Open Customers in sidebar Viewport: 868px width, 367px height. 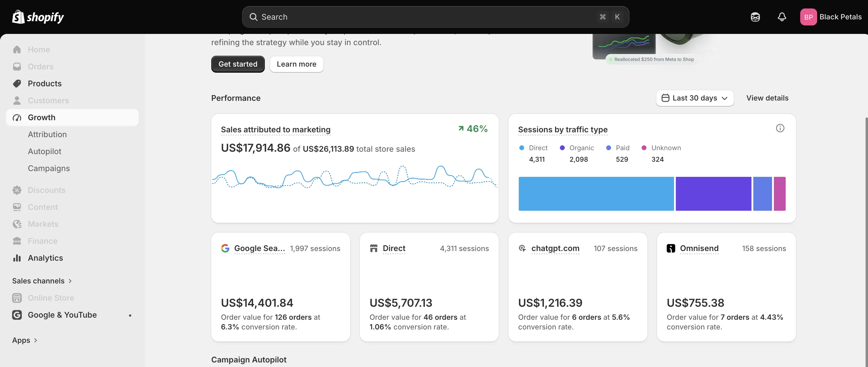tap(72, 101)
